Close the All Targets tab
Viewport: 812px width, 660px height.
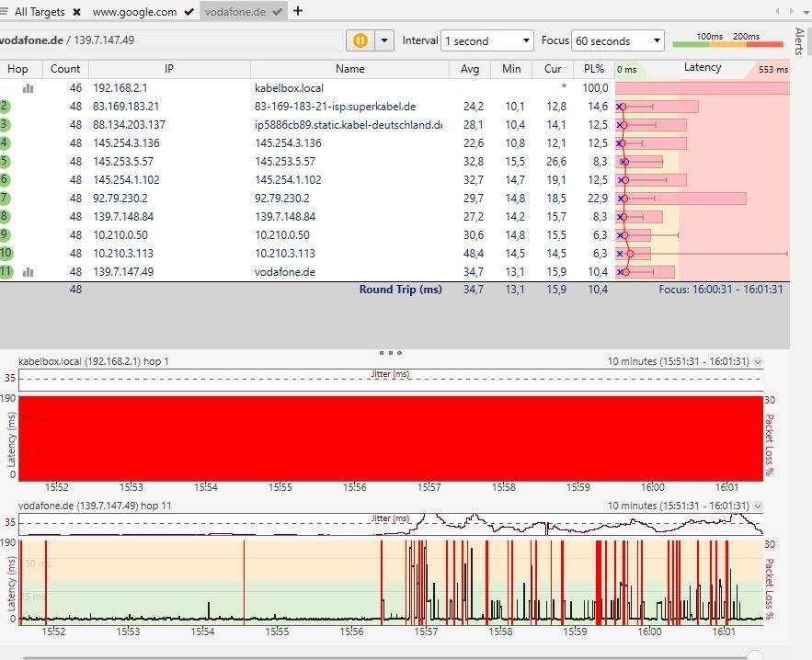point(76,11)
